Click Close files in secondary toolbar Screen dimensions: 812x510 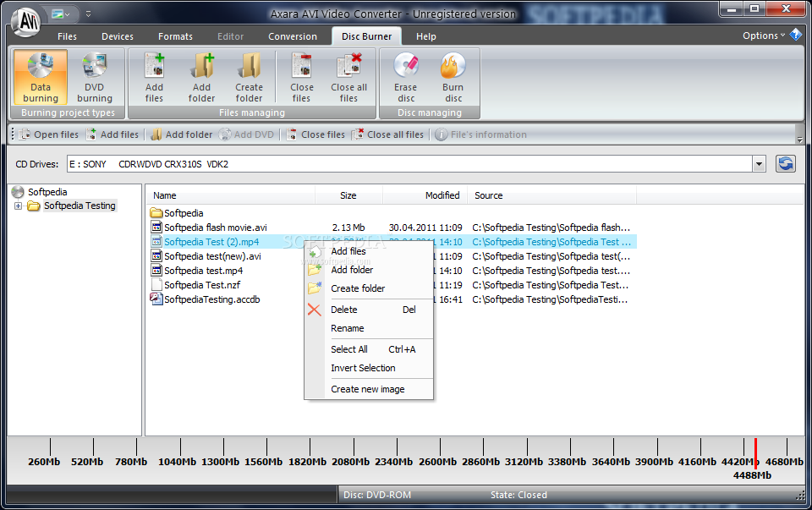pos(315,134)
